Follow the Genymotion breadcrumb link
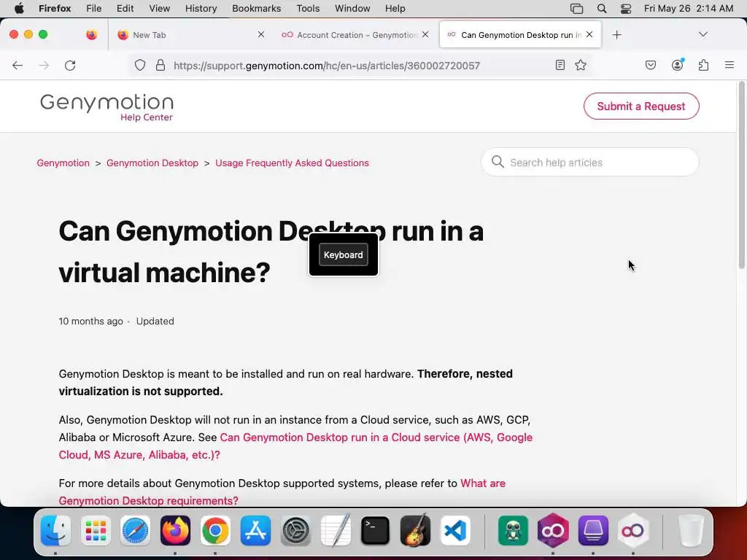Screen dimensions: 747x560 point(63,163)
